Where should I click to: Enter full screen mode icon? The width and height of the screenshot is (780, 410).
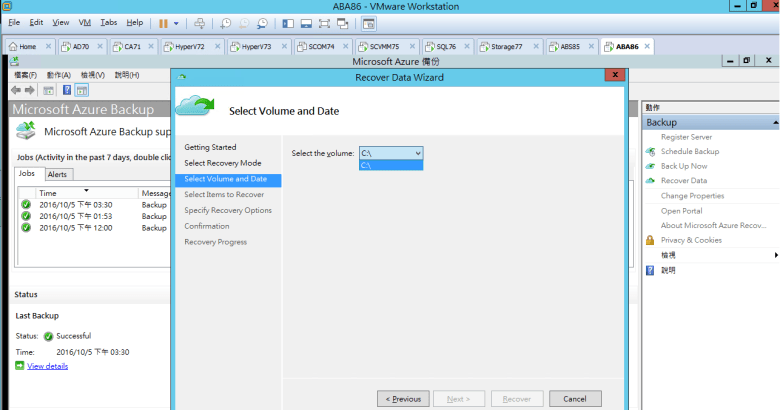pyautogui.click(x=325, y=22)
